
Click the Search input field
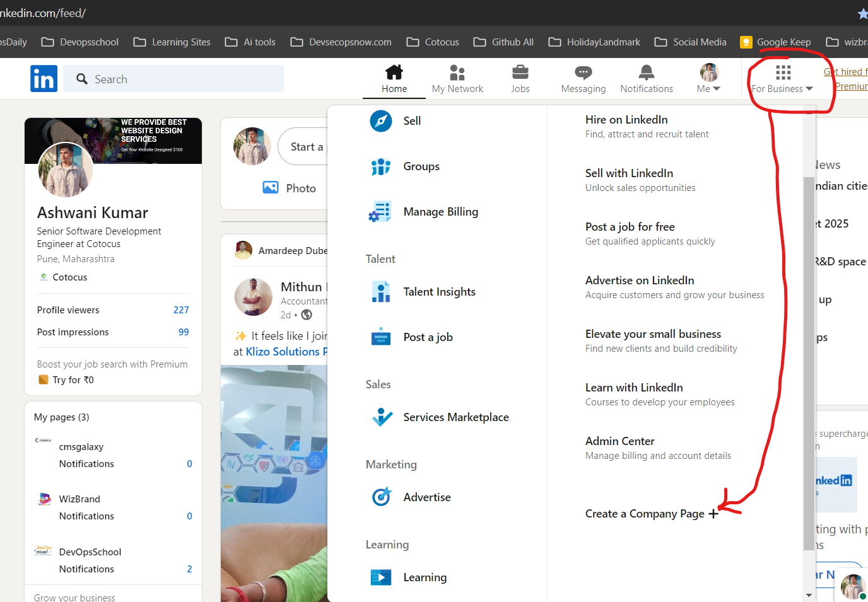(173, 78)
